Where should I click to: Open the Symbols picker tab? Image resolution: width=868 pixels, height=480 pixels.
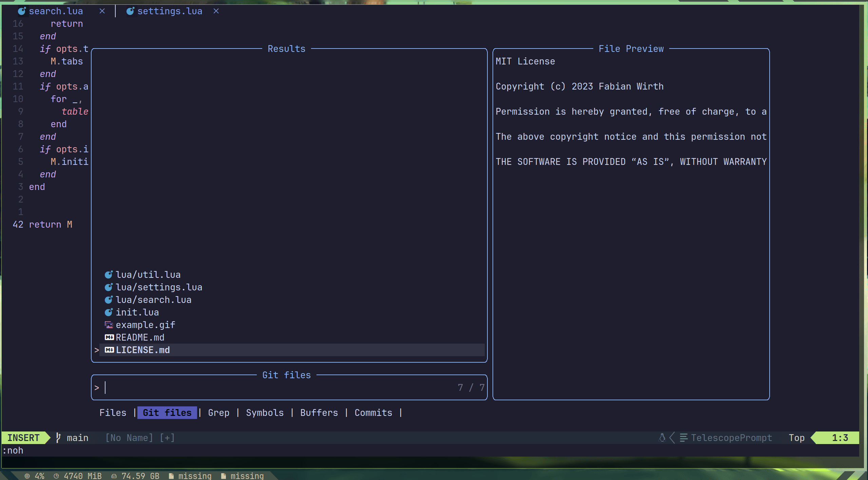[265, 412]
